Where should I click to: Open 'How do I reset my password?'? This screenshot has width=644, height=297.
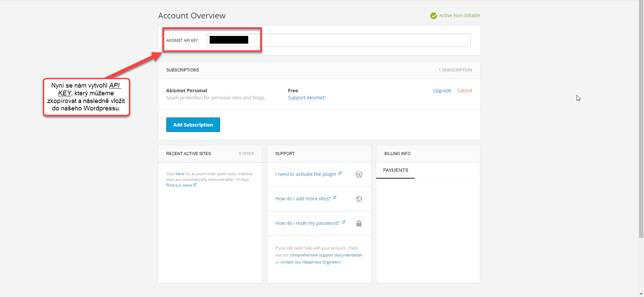(x=307, y=223)
